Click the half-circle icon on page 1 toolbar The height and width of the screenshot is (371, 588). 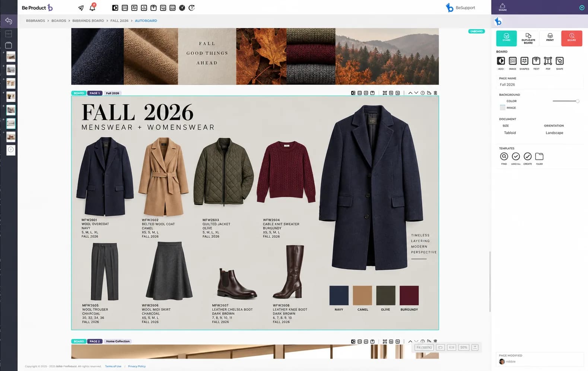pyautogui.click(x=353, y=93)
